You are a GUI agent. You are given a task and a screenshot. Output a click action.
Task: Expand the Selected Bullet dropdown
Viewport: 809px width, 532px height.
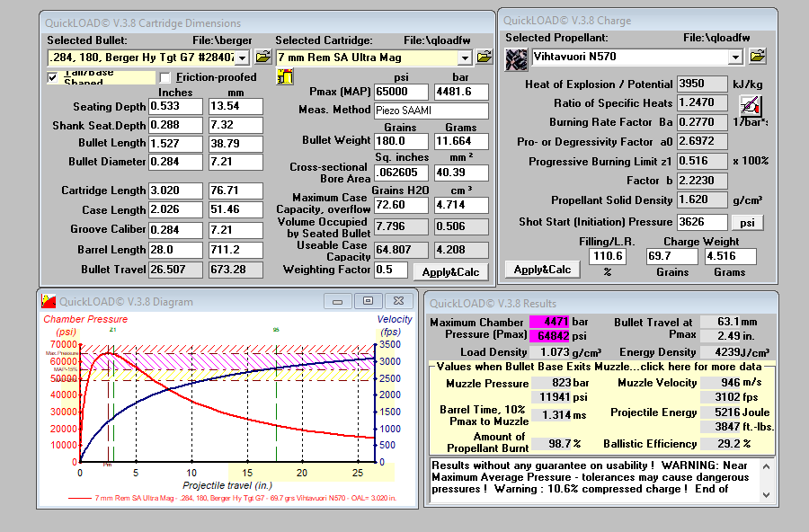click(x=243, y=58)
